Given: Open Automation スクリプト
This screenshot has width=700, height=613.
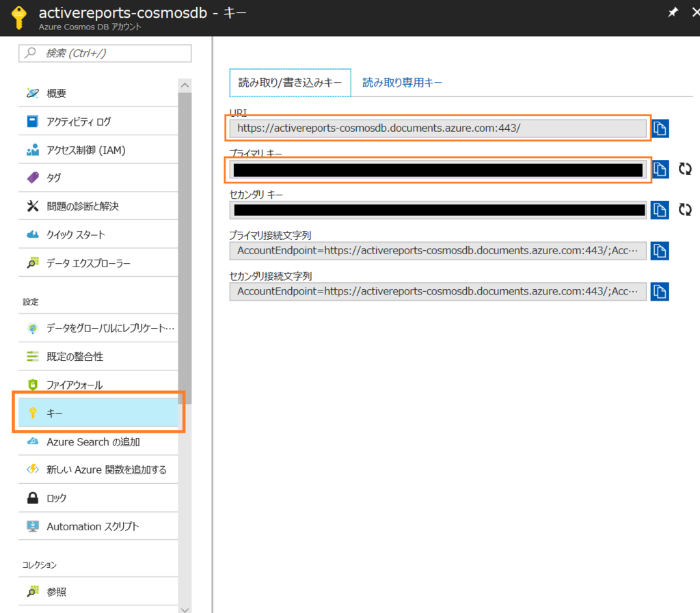Looking at the screenshot, I should click(x=98, y=526).
